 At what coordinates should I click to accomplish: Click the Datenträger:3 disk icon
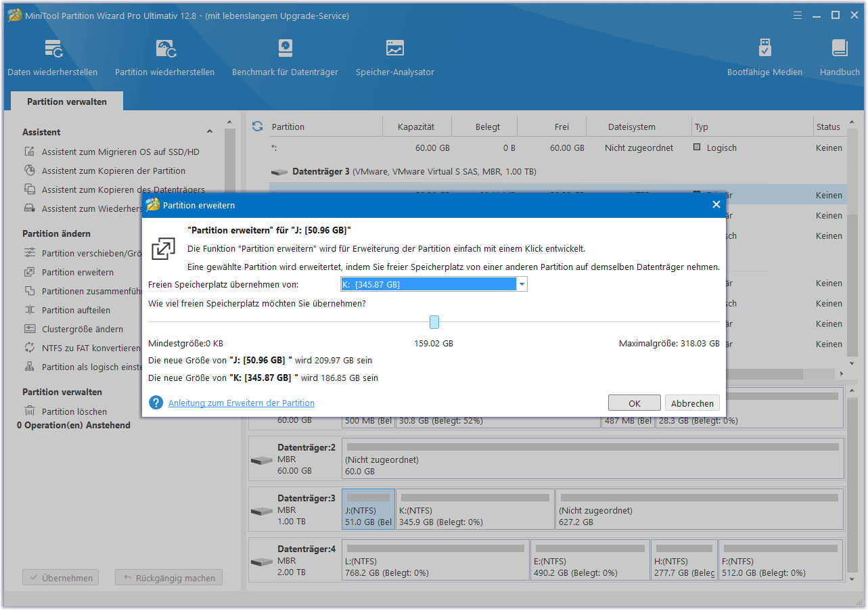(x=261, y=512)
